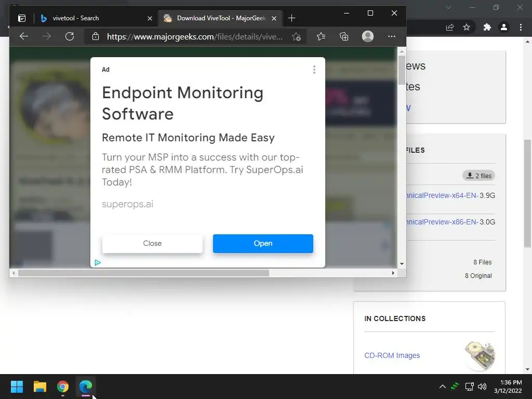Click Chrome window vertical scrollbar thumb
532x399 pixels.
pos(527,193)
